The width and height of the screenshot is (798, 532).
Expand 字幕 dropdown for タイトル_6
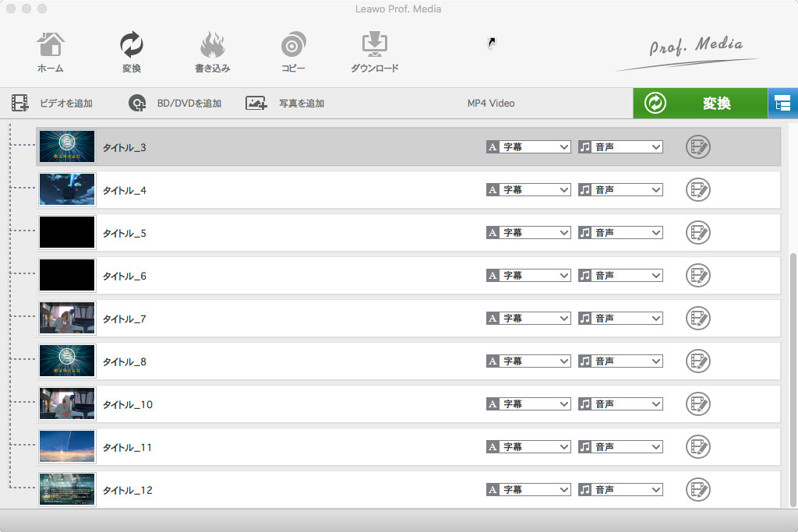coord(528,275)
